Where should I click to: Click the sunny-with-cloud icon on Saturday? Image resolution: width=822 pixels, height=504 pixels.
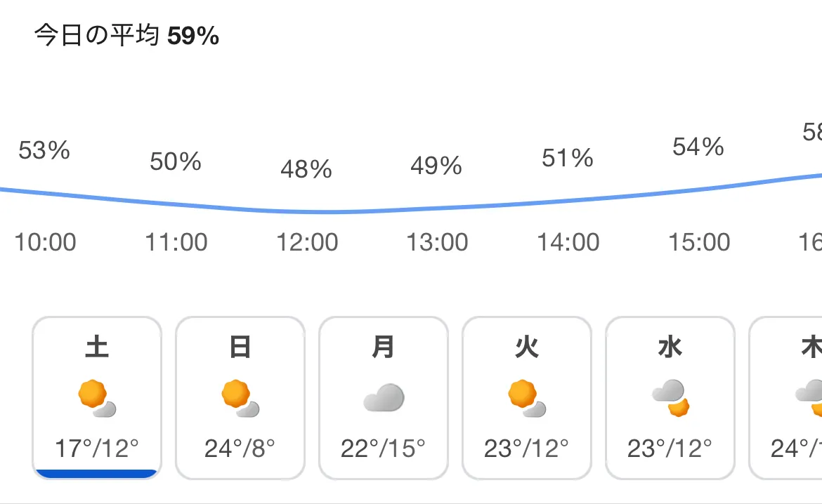point(97,398)
